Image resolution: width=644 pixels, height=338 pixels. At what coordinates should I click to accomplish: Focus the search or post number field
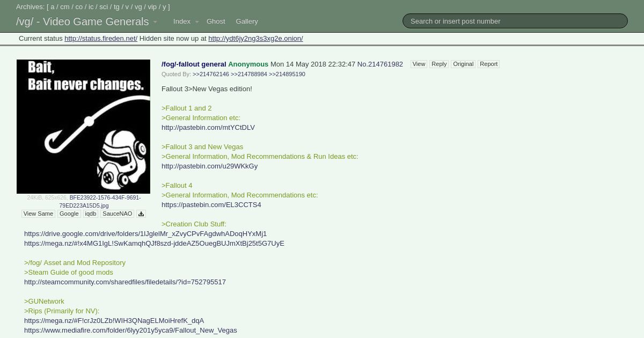pyautogui.click(x=515, y=21)
